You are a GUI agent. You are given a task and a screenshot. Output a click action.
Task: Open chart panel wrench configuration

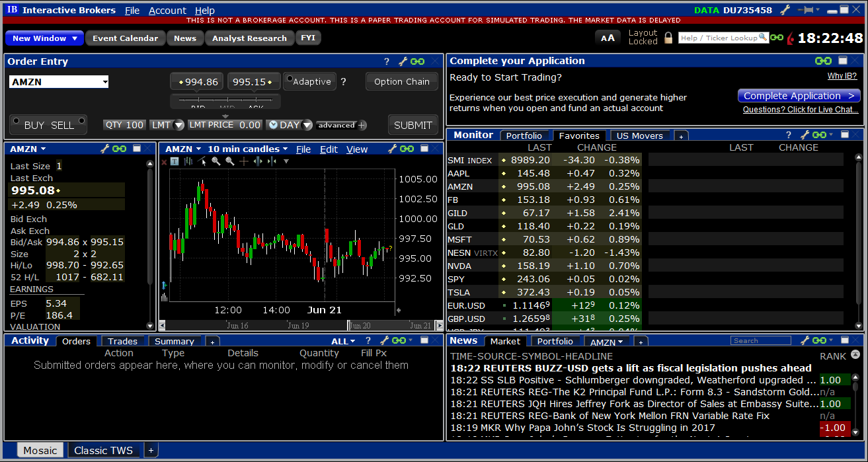tap(392, 149)
